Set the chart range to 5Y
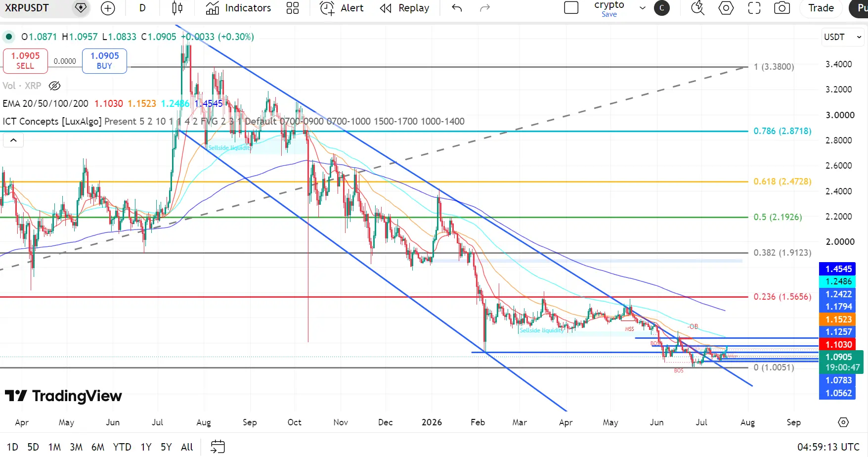The image size is (868, 457). (x=166, y=447)
